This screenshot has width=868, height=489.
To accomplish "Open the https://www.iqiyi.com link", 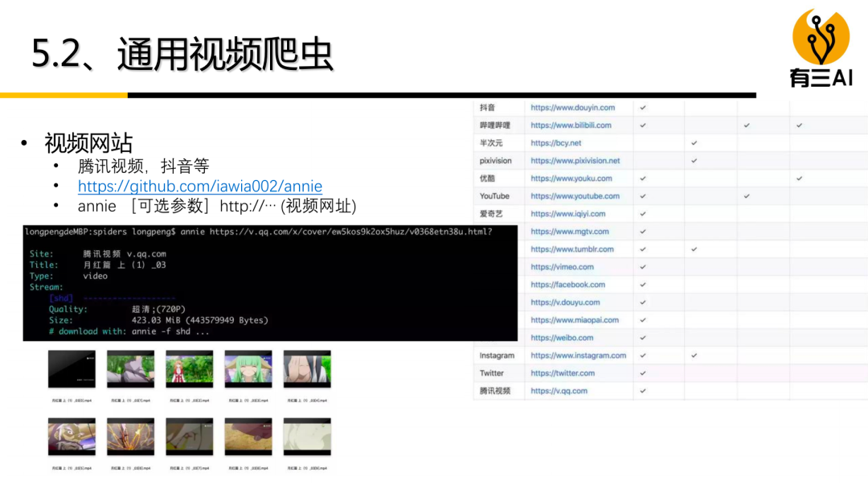I will 568,214.
